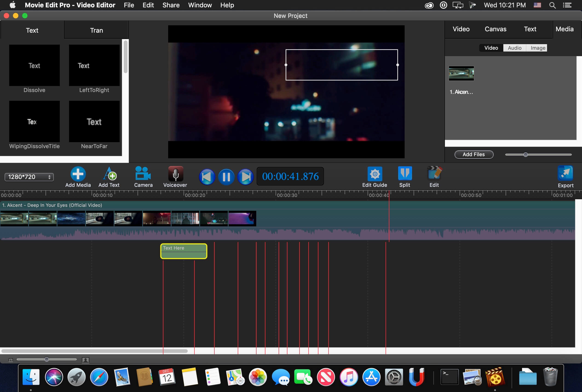Image resolution: width=582 pixels, height=392 pixels.
Task: Open the Canvas panel tab
Action: coord(495,29)
